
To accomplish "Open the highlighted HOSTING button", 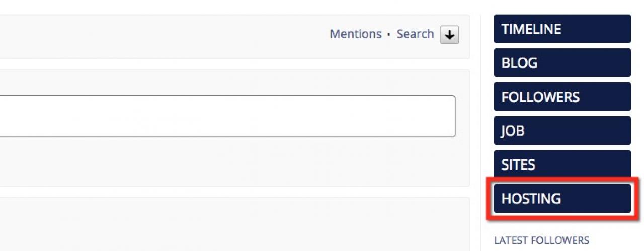I will coord(562,199).
